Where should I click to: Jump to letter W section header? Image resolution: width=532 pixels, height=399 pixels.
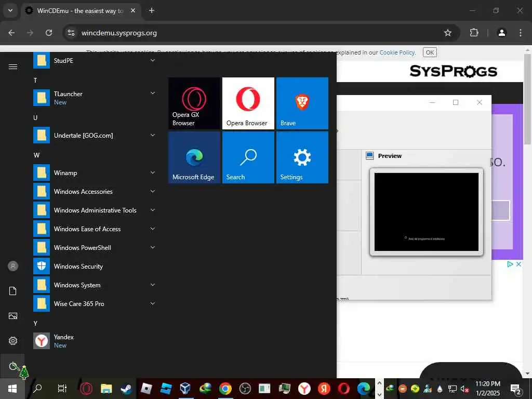pos(37,155)
